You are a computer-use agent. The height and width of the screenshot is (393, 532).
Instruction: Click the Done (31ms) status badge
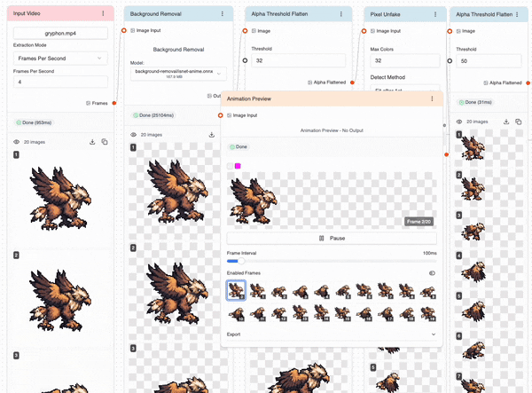pyautogui.click(x=475, y=102)
